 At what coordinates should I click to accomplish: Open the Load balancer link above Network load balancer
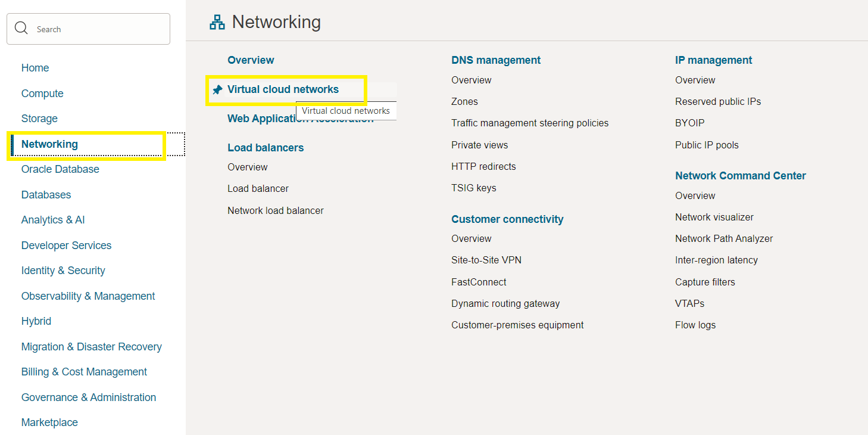click(x=258, y=188)
